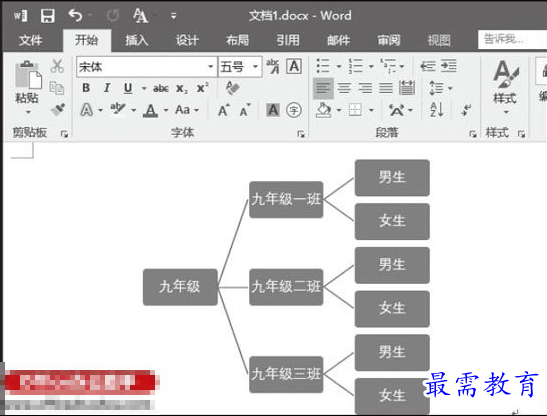This screenshot has height=416, width=547.
Task: Switch to the 设计 ribbon tab
Action: point(187,40)
